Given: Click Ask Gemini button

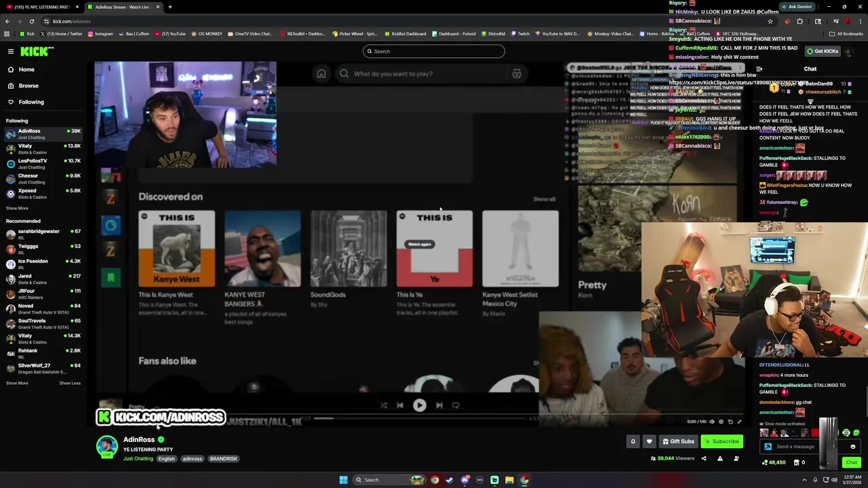Looking at the screenshot, I should (x=797, y=7).
